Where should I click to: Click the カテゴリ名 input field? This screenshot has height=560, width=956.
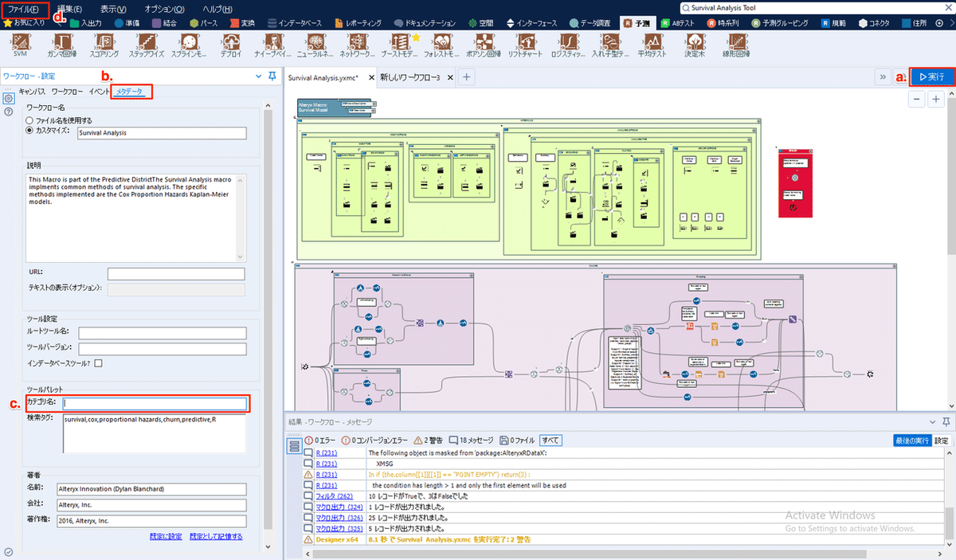coord(155,403)
